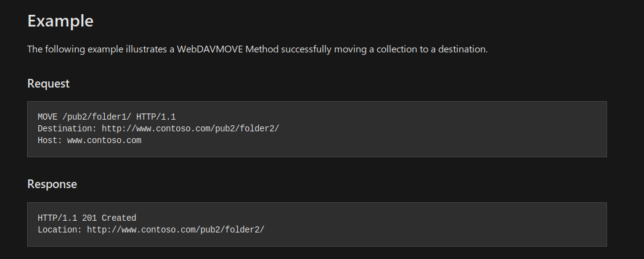The height and width of the screenshot is (259, 644).
Task: Click the www.contoso.com host value
Action: 104,141
